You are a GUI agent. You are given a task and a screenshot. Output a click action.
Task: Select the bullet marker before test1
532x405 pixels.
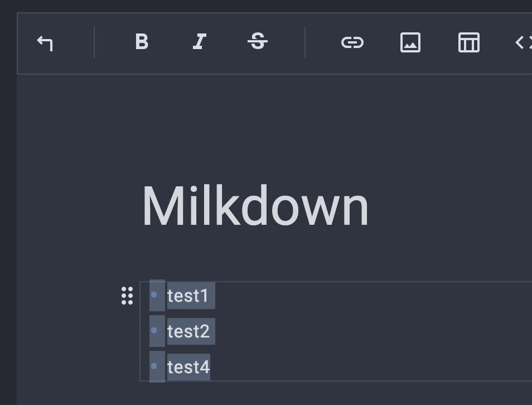click(156, 296)
